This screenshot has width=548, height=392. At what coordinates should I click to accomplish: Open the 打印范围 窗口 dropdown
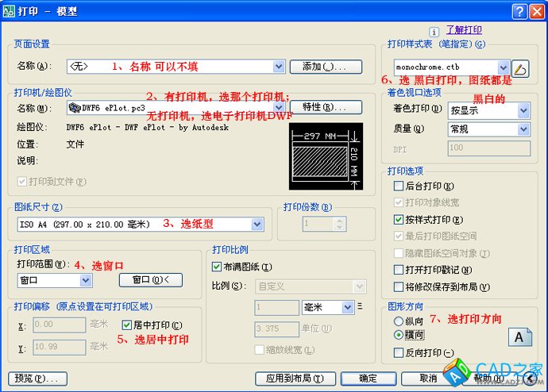[86, 280]
